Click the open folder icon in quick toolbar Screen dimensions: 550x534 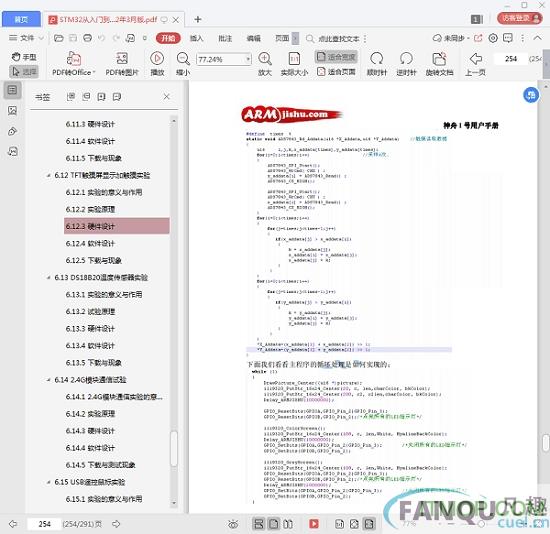pos(59,38)
